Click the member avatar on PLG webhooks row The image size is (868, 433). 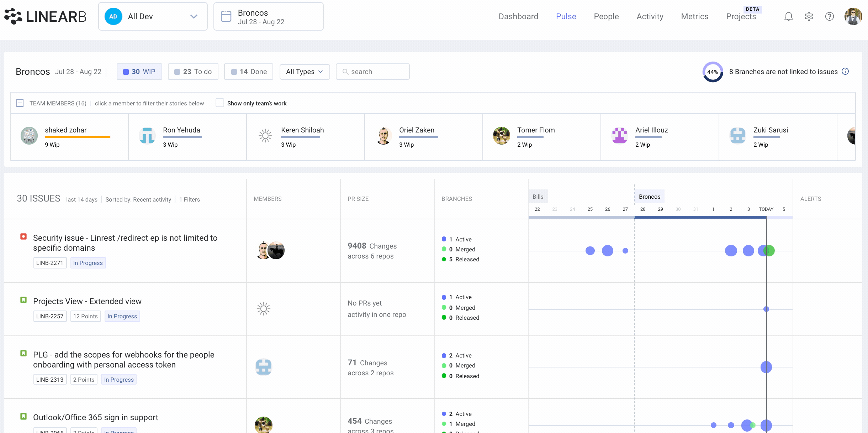click(x=264, y=367)
